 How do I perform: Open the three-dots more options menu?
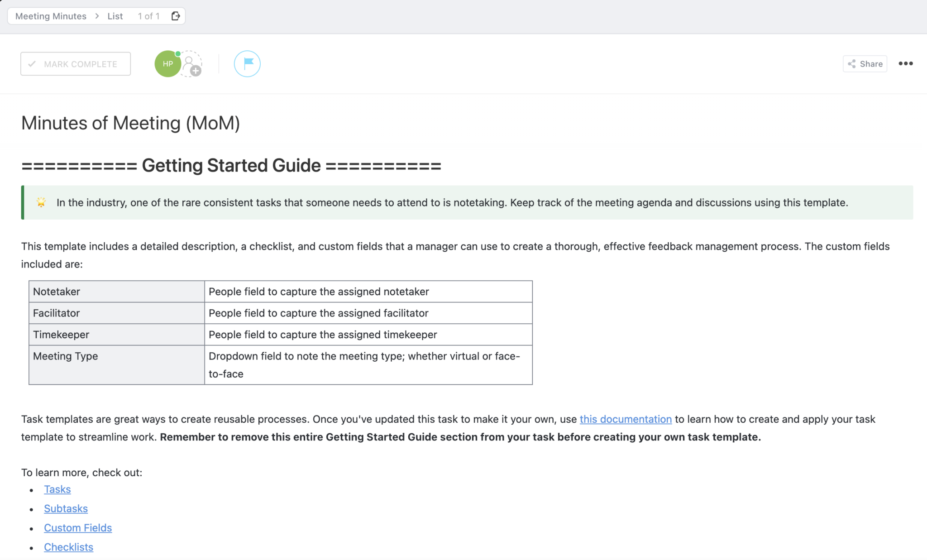coord(905,64)
